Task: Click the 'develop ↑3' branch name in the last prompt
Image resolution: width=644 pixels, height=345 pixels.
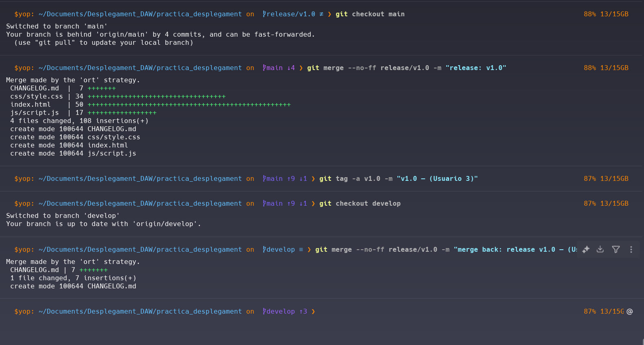Action: (x=286, y=312)
